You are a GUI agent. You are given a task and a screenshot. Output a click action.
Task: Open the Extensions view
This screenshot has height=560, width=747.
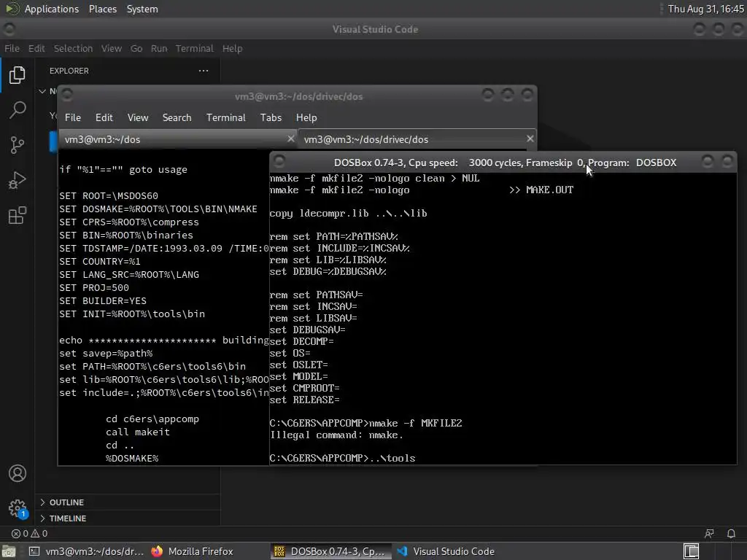coord(18,215)
